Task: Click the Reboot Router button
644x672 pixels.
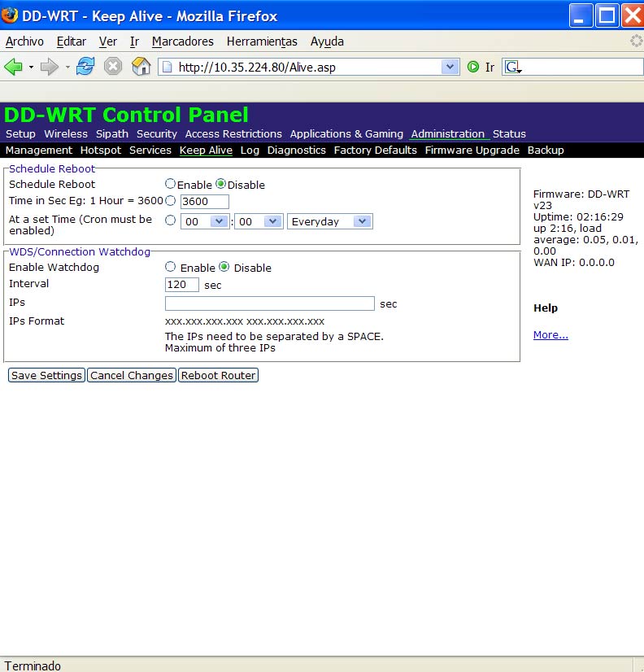Action: point(218,375)
